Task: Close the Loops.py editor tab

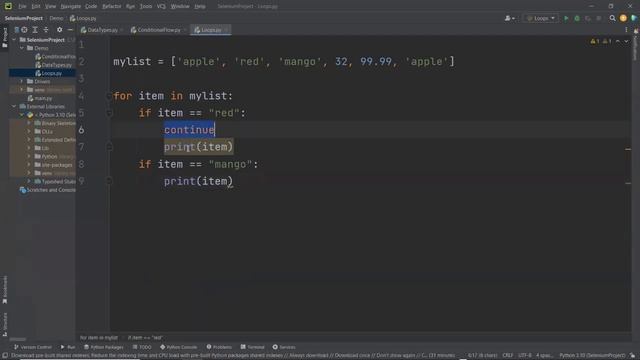Action: coord(226,30)
